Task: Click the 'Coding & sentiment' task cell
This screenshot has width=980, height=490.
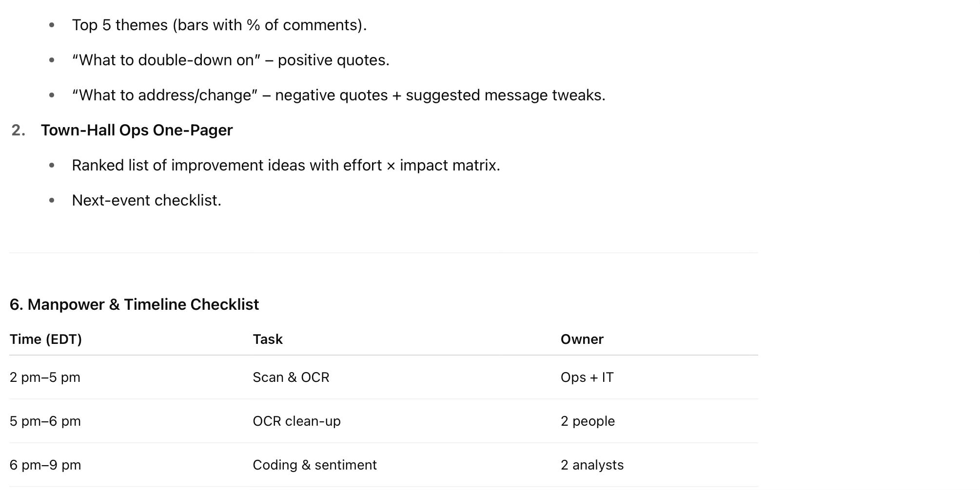Action: click(314, 465)
